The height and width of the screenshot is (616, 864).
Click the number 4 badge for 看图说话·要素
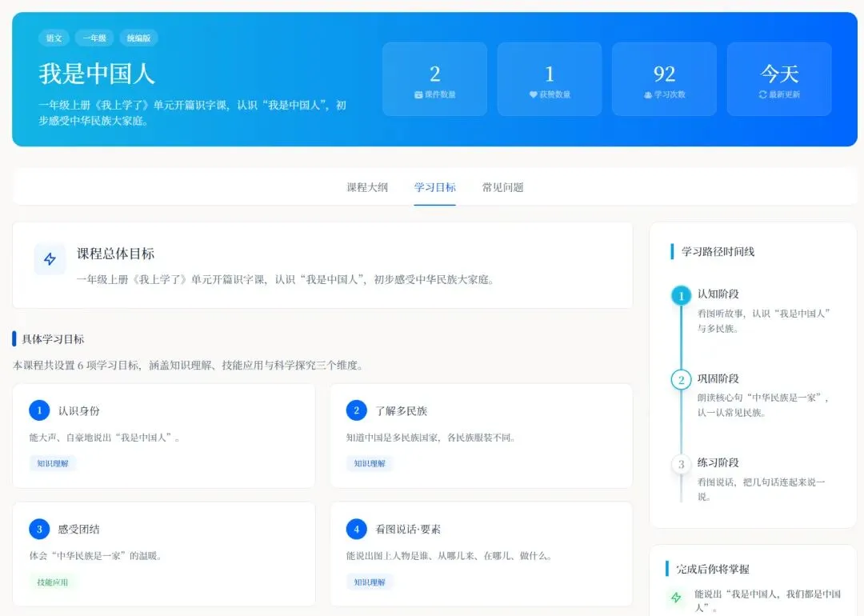(x=357, y=529)
